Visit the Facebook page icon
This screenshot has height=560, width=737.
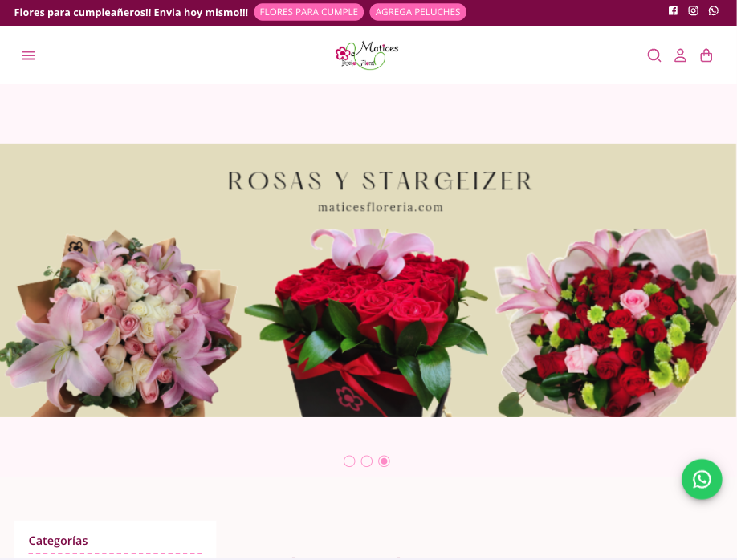[673, 11]
